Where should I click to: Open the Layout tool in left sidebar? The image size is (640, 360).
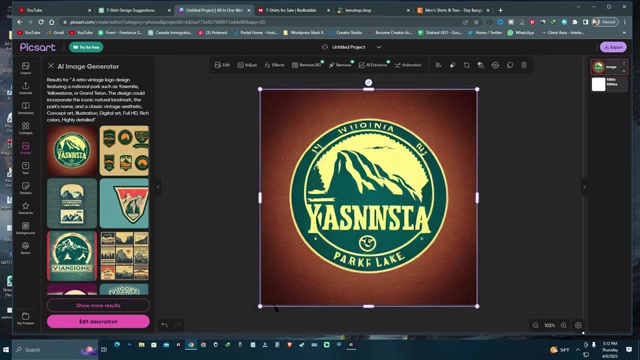(25, 68)
